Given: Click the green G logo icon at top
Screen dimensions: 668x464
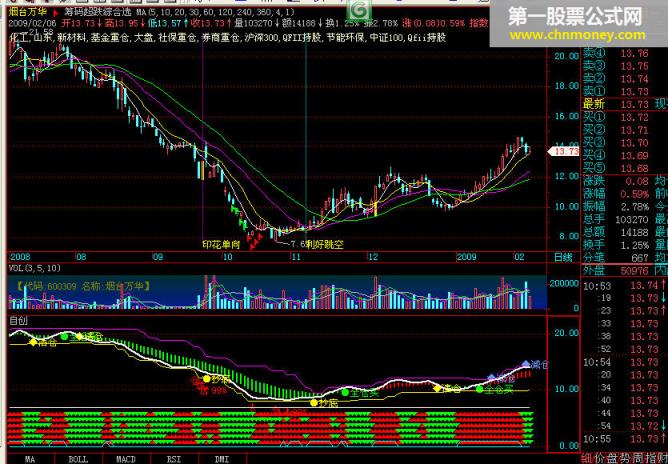Looking at the screenshot, I should [359, 8].
